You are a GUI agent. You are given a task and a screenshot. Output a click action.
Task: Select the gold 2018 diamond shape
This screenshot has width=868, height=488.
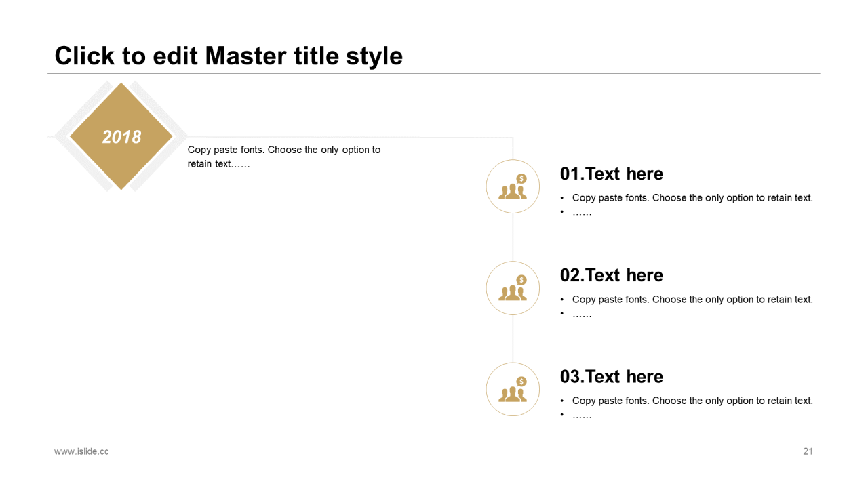coord(121,136)
